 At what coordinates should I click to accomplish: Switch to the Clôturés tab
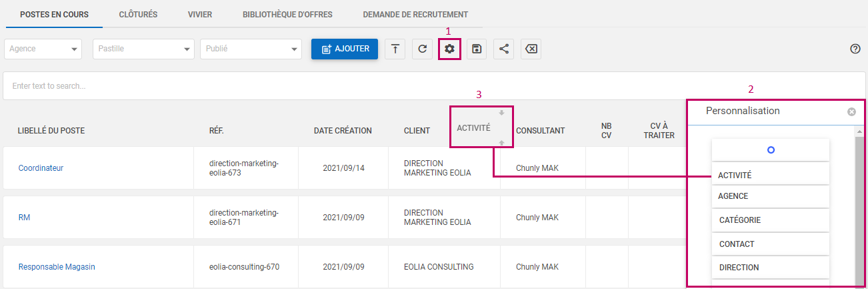pos(138,14)
